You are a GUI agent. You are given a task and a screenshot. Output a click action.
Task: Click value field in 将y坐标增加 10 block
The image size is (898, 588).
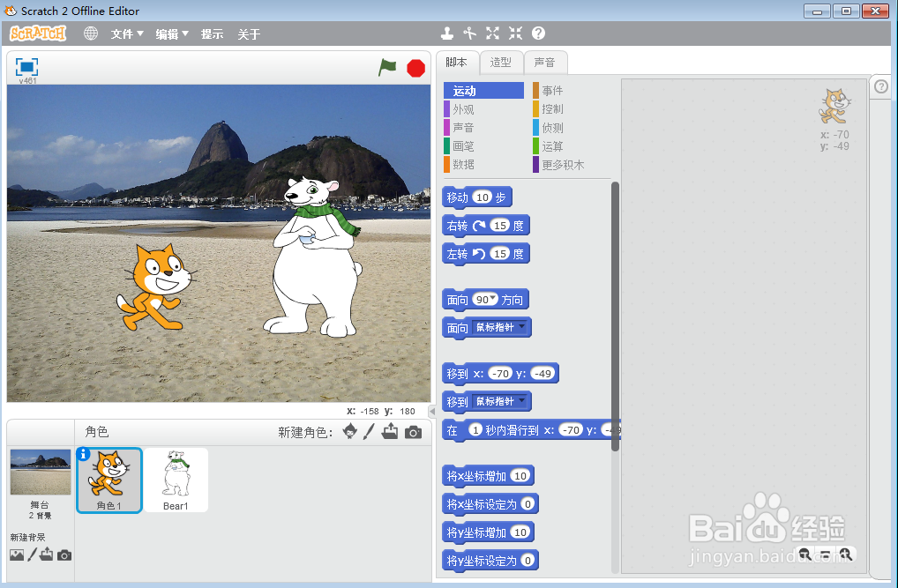click(x=520, y=532)
